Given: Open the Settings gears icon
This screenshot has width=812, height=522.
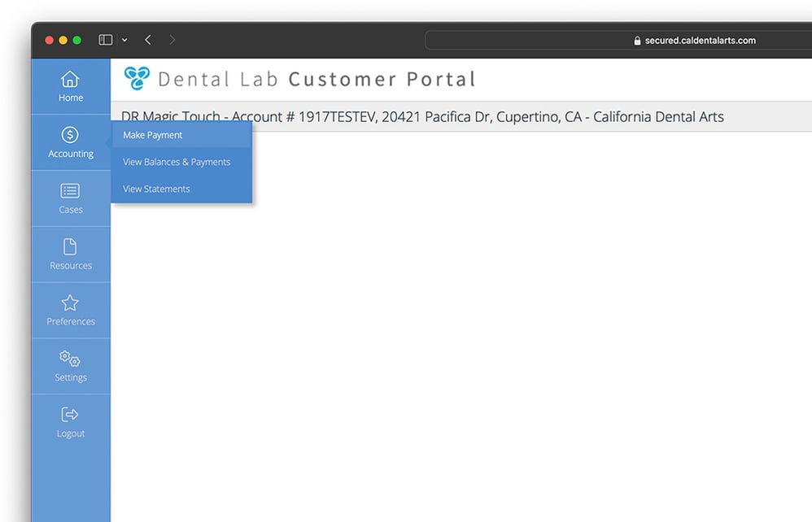Looking at the screenshot, I should pos(70,359).
